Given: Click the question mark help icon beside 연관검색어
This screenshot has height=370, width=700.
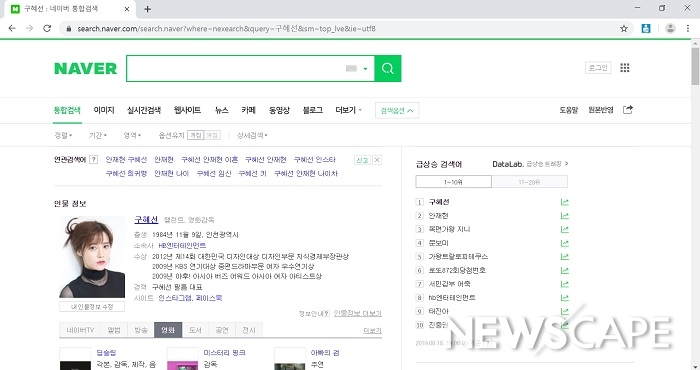Looking at the screenshot, I should click(93, 159).
